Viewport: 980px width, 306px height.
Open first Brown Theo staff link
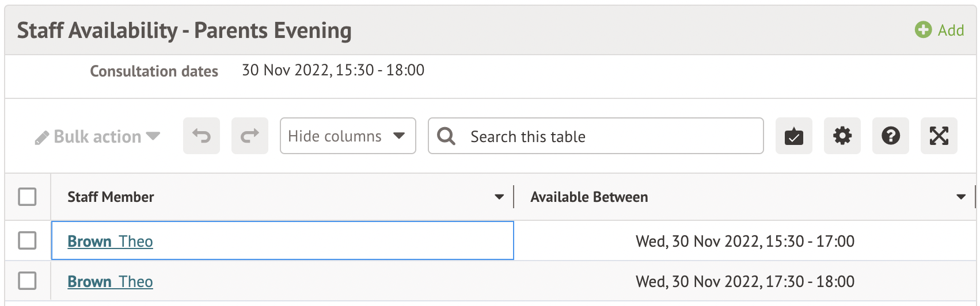[x=110, y=242]
